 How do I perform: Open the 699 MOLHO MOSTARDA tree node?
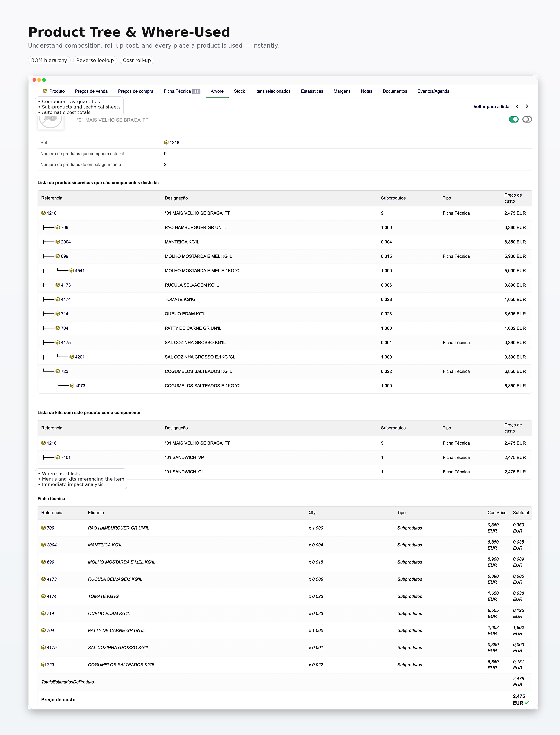(65, 256)
